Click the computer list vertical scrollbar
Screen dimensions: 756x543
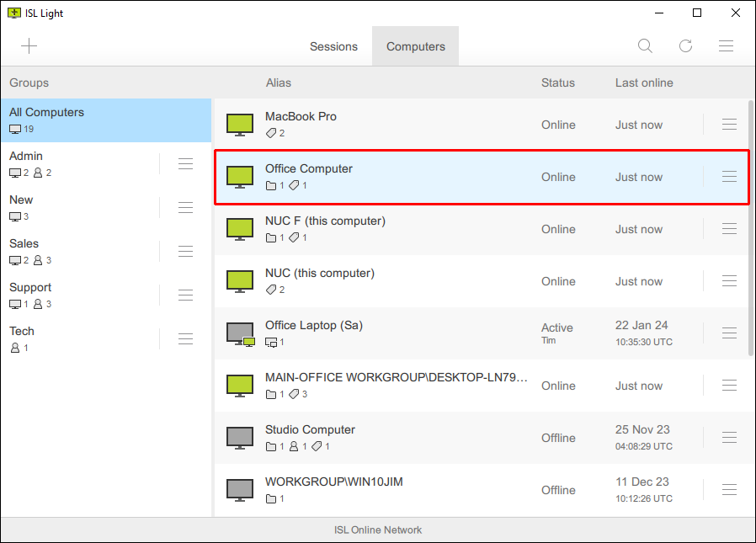pyautogui.click(x=750, y=227)
